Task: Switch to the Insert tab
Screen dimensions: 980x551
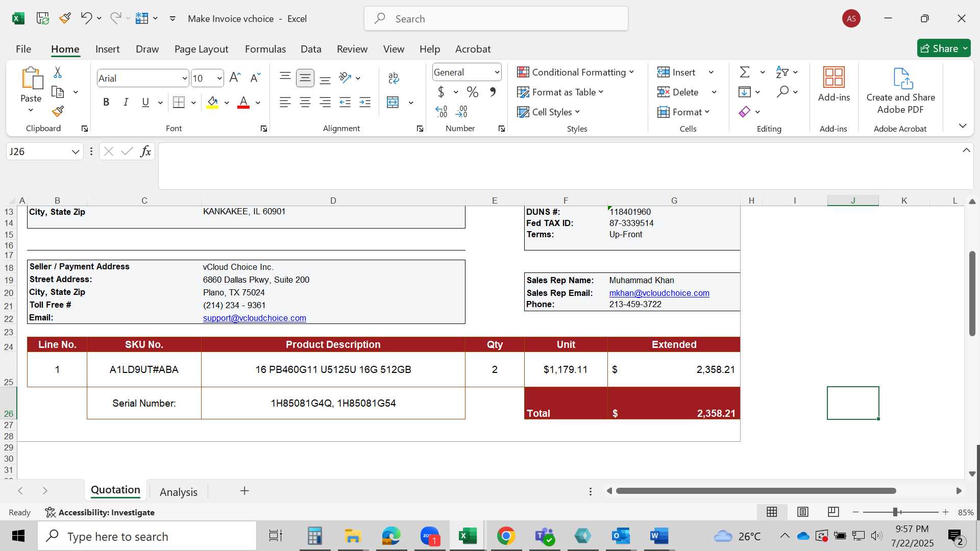Action: pos(107,49)
